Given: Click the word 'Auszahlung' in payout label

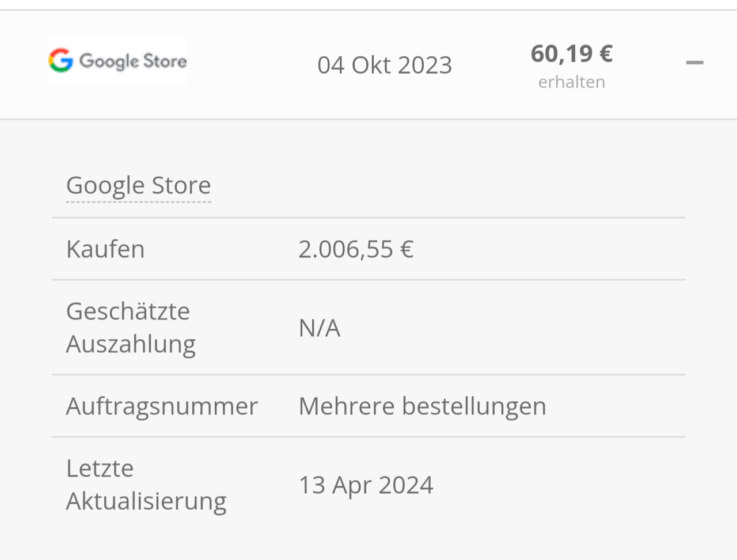Looking at the screenshot, I should tap(131, 344).
